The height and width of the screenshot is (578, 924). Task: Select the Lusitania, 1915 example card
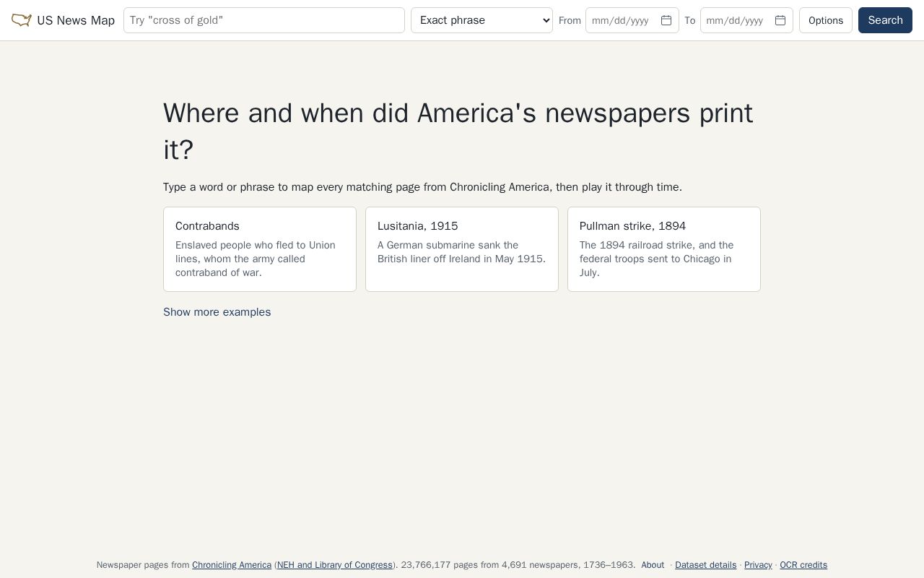click(462, 249)
